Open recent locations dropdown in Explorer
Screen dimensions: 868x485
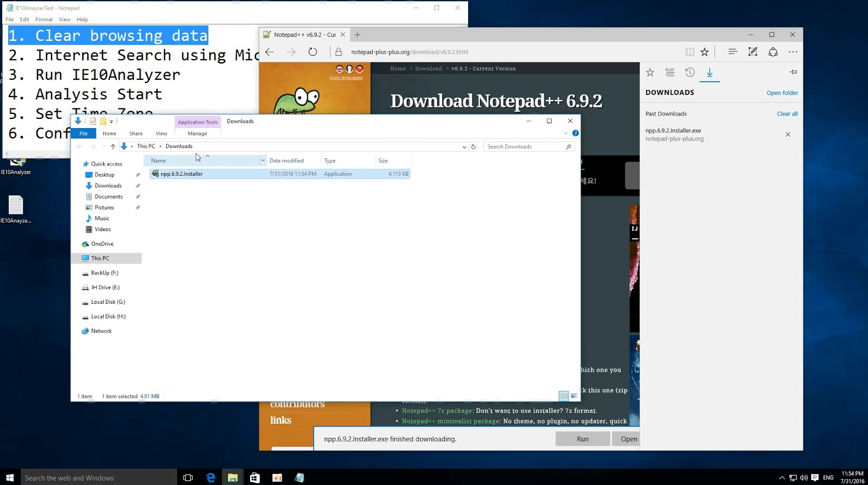pyautogui.click(x=103, y=146)
